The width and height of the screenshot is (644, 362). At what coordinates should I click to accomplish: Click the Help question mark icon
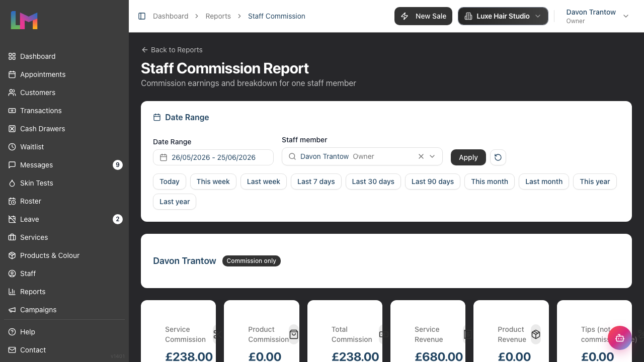tap(12, 332)
